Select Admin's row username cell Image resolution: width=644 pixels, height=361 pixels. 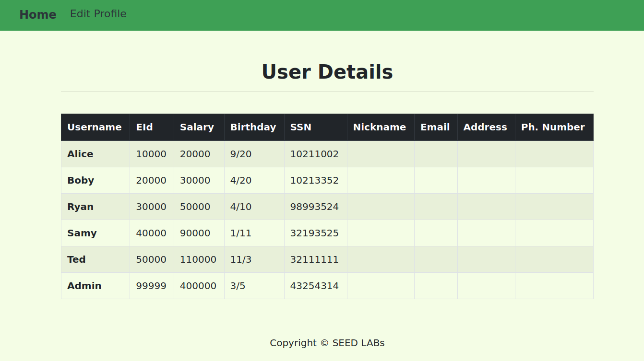coord(84,285)
